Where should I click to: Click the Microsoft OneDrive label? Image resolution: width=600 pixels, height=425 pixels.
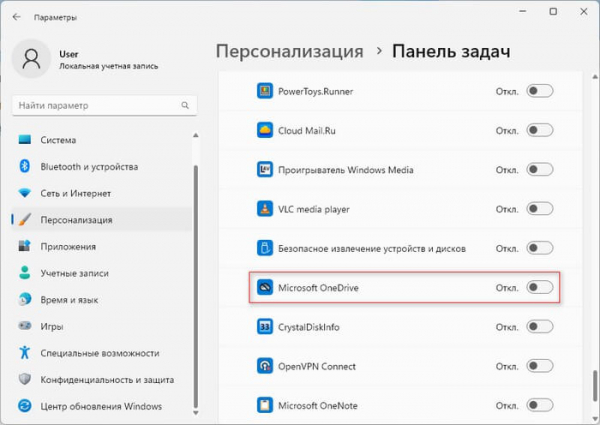click(x=318, y=288)
